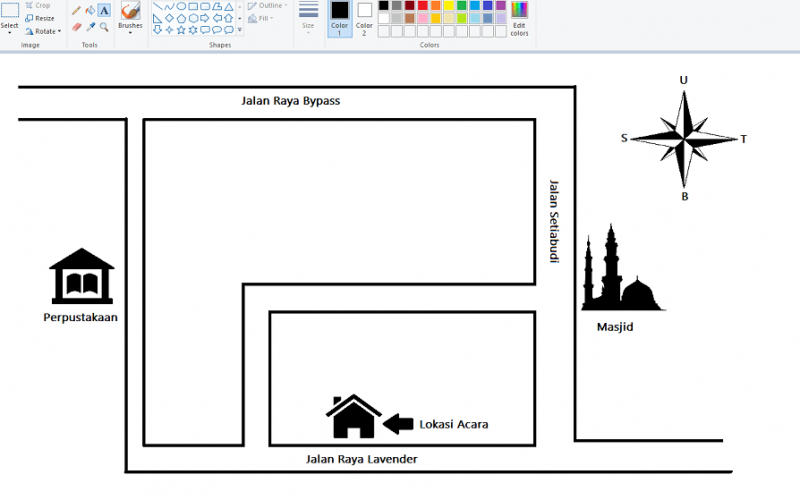The image size is (800, 500).
Task: Pick the Eraser tool
Action: tap(77, 27)
